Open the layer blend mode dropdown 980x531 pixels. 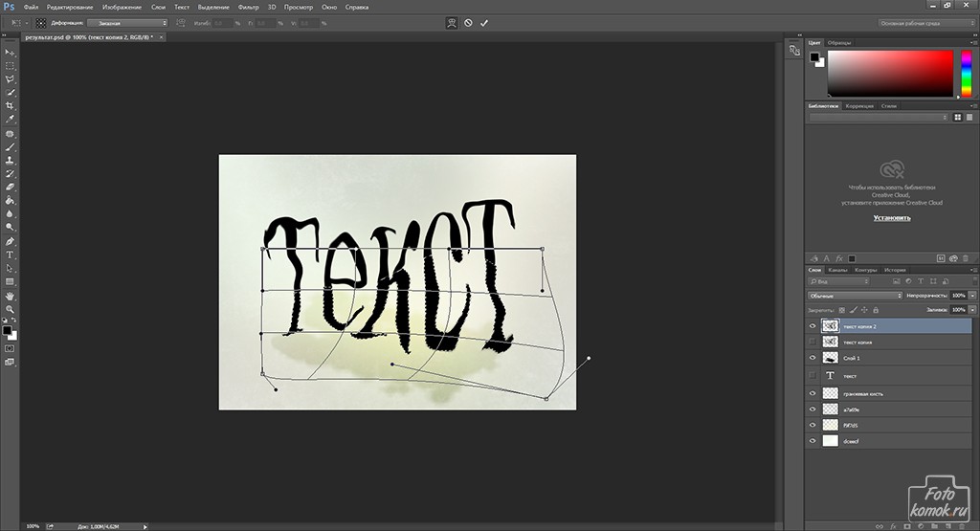[x=855, y=296]
